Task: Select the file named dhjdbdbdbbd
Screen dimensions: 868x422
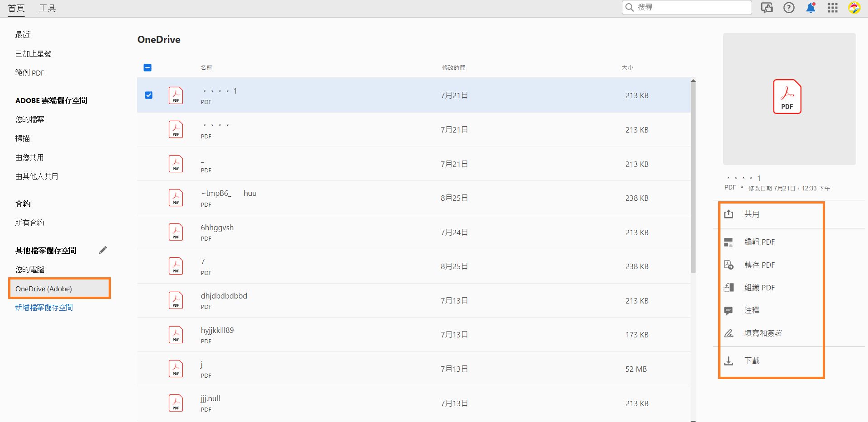Action: click(224, 296)
